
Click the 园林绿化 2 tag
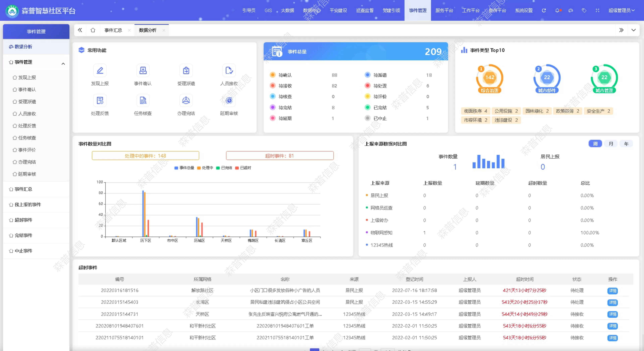tap(537, 111)
